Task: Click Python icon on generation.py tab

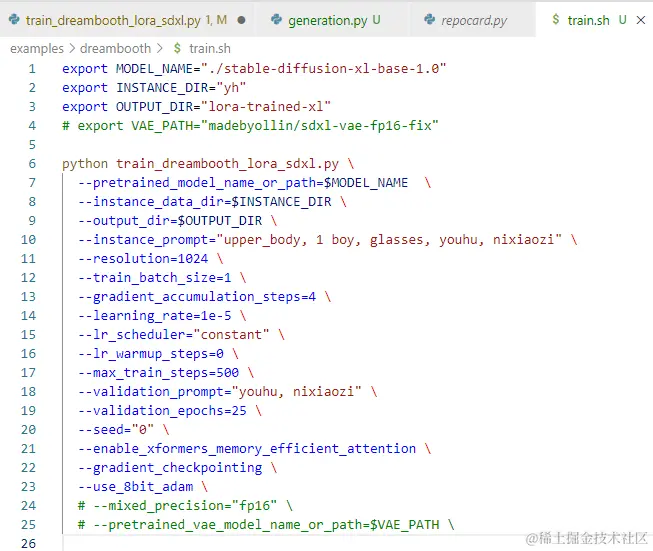Action: coord(276,19)
